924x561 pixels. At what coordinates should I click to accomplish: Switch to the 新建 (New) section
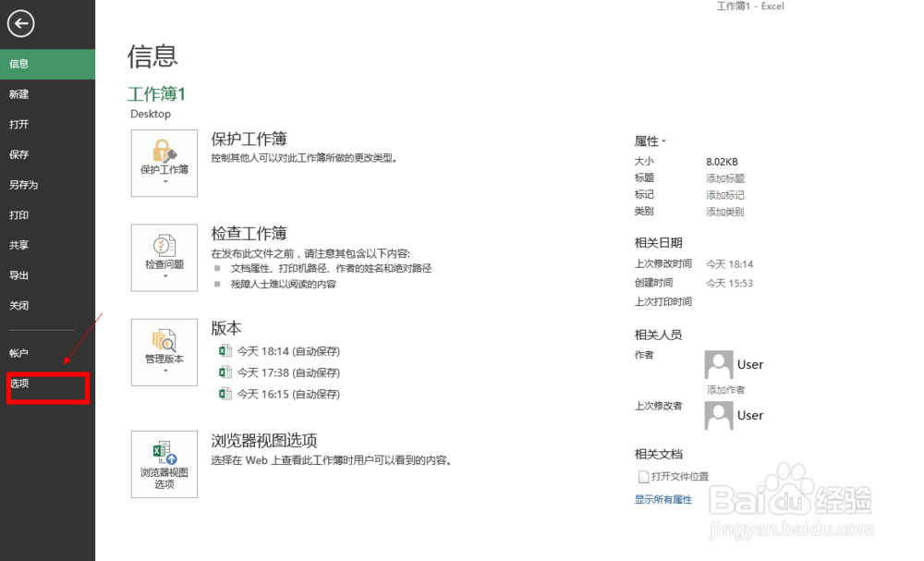tap(22, 93)
